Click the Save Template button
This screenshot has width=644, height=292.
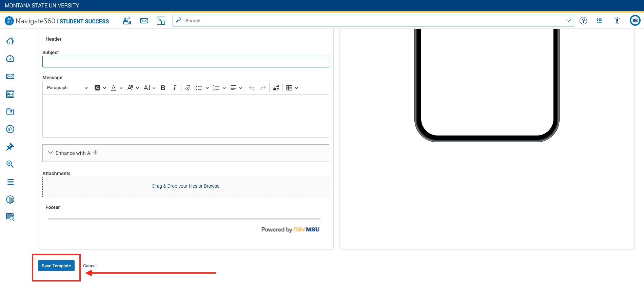tap(56, 266)
